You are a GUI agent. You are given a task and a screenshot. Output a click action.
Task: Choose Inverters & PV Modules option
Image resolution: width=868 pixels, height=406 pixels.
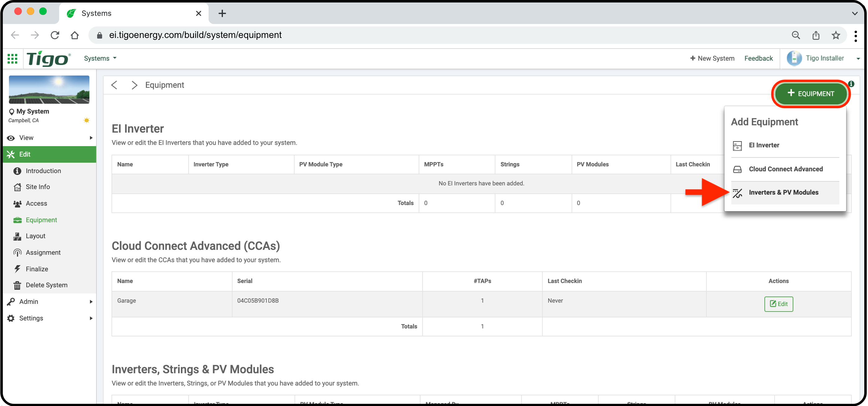coord(785,193)
